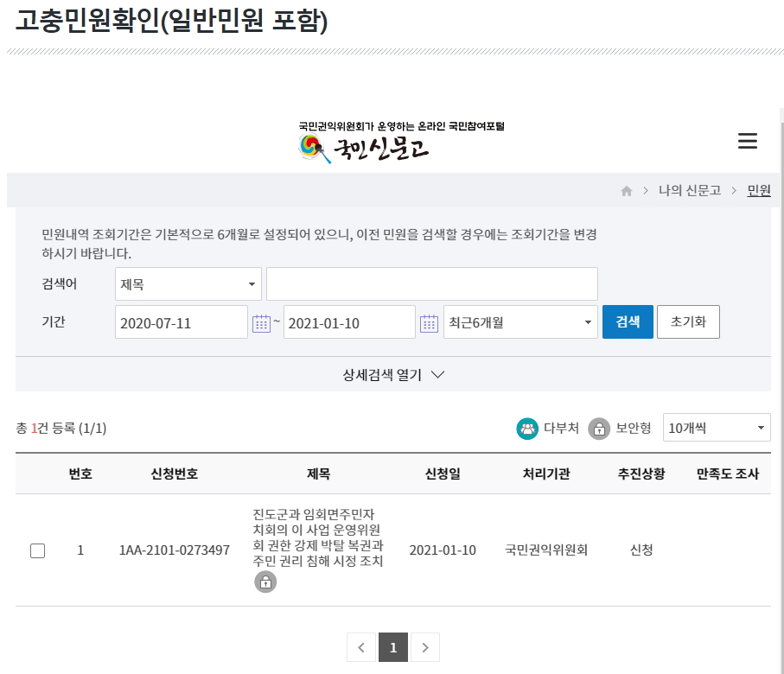
Task: Expand 상세검색 열기 detailed search
Action: [x=393, y=375]
